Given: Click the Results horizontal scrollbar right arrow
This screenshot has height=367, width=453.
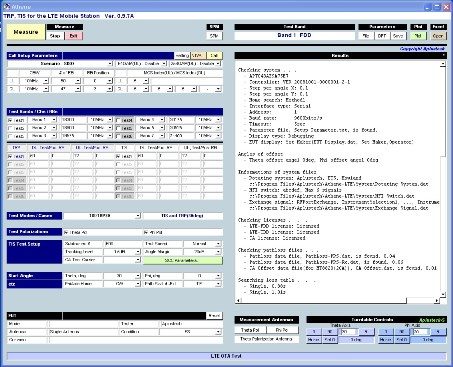Looking at the screenshot, I should pyautogui.click(x=437, y=301).
